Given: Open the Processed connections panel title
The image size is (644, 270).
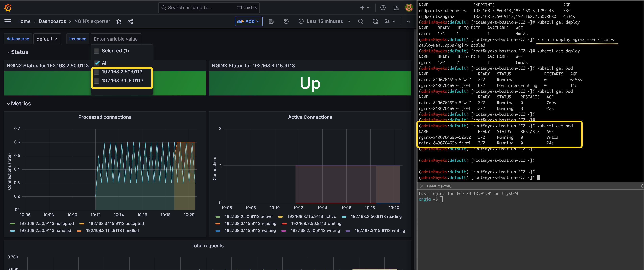Looking at the screenshot, I should (105, 117).
